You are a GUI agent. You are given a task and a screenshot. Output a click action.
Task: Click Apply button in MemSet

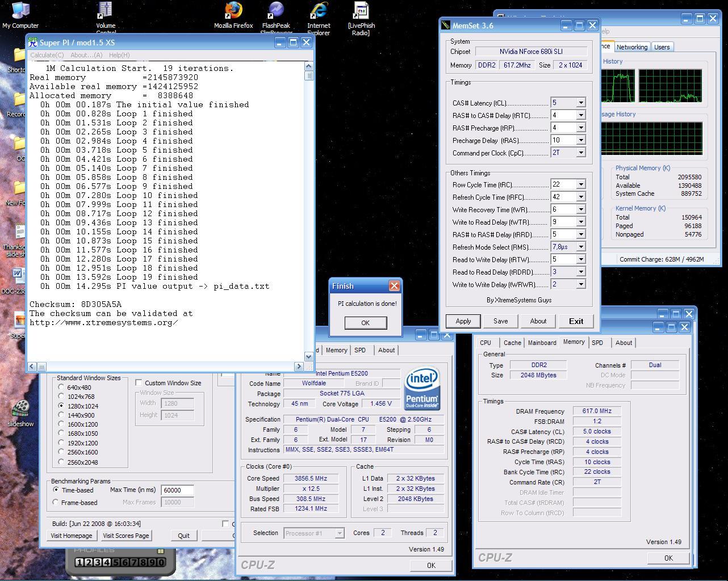[x=463, y=321]
